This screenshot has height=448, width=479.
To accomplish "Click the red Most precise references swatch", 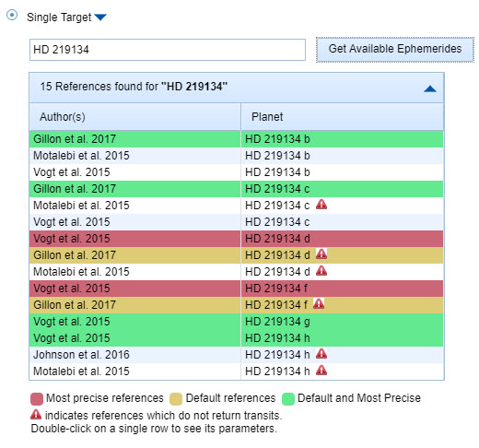I will pyautogui.click(x=37, y=399).
